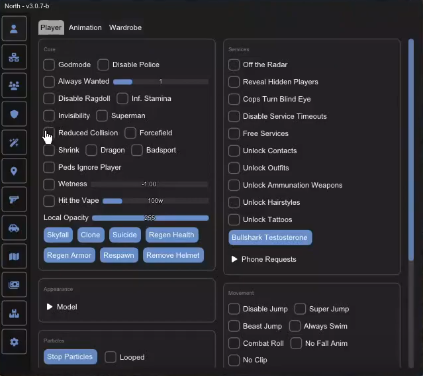Click the Local Opacity slider
The width and height of the screenshot is (423, 376).
click(x=150, y=218)
